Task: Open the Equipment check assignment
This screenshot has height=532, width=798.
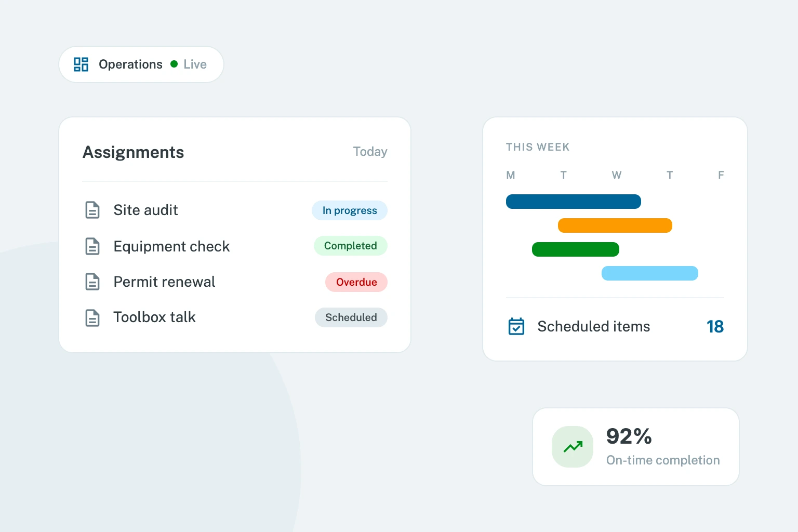Action: (x=235, y=246)
